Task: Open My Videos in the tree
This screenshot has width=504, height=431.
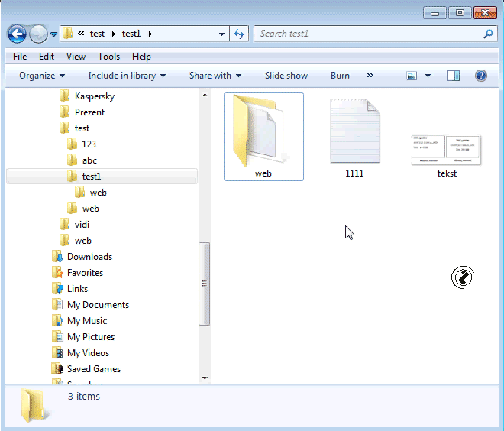Action: [x=89, y=353]
